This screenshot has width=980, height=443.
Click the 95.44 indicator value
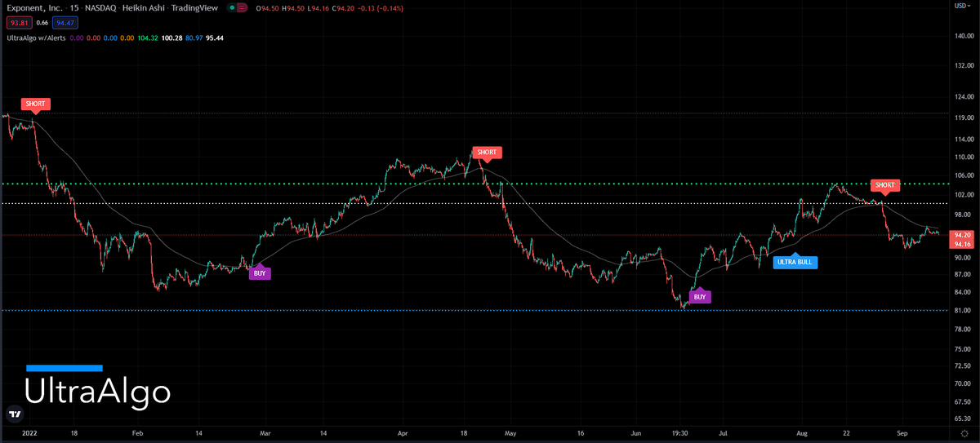(215, 38)
